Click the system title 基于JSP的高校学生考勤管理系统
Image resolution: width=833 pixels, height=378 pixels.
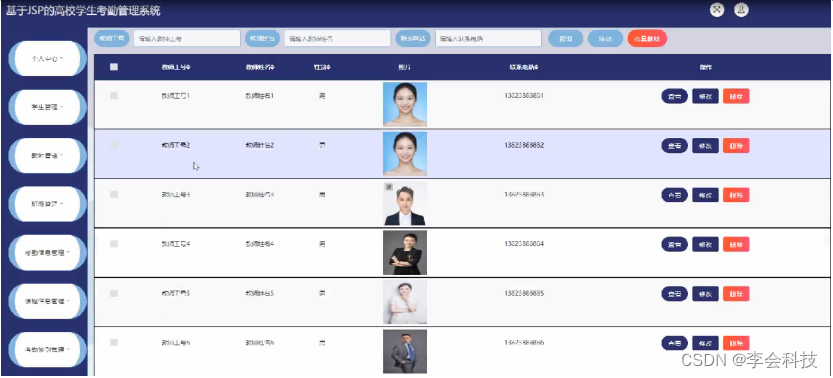point(83,11)
